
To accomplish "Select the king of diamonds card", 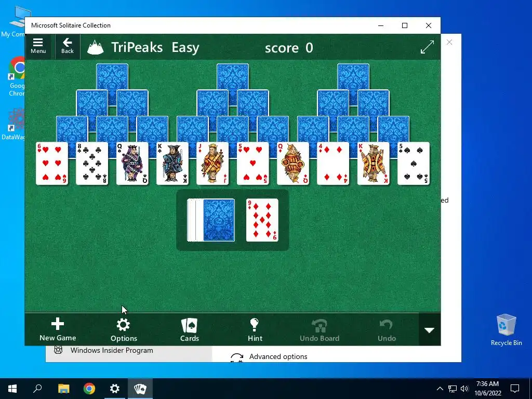I will pos(373,164).
